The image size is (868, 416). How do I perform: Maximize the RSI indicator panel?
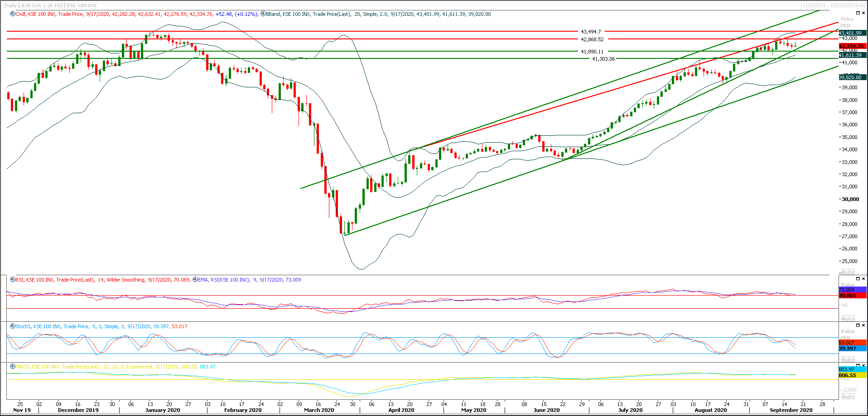coord(858,279)
